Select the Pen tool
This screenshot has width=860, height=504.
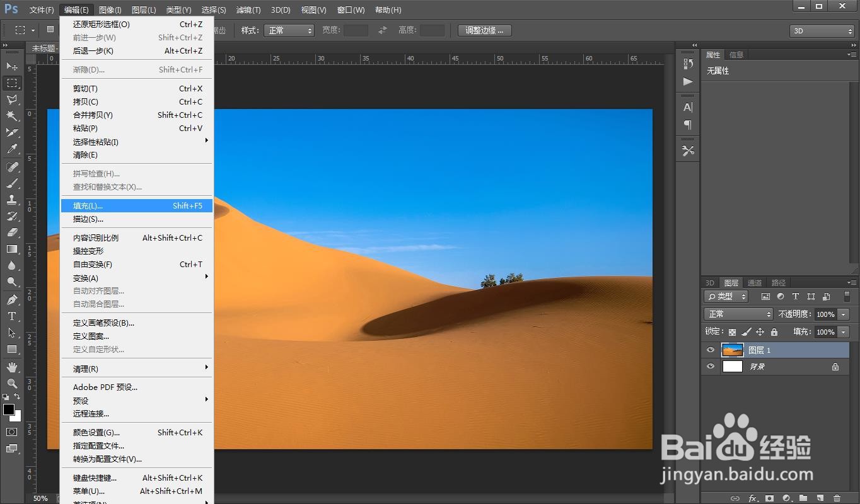pyautogui.click(x=11, y=300)
